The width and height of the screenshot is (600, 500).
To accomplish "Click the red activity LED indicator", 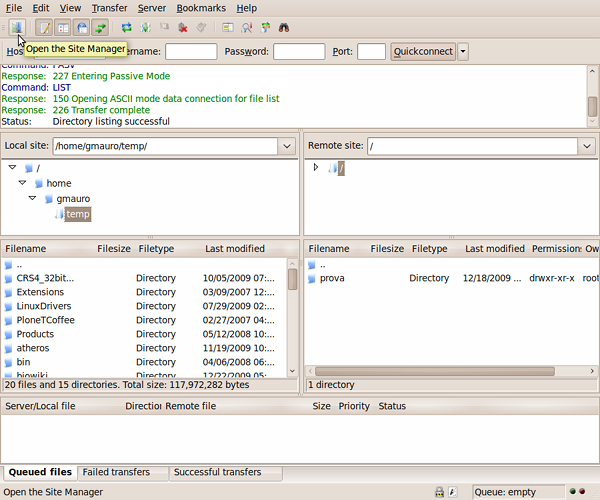I will point(582,491).
